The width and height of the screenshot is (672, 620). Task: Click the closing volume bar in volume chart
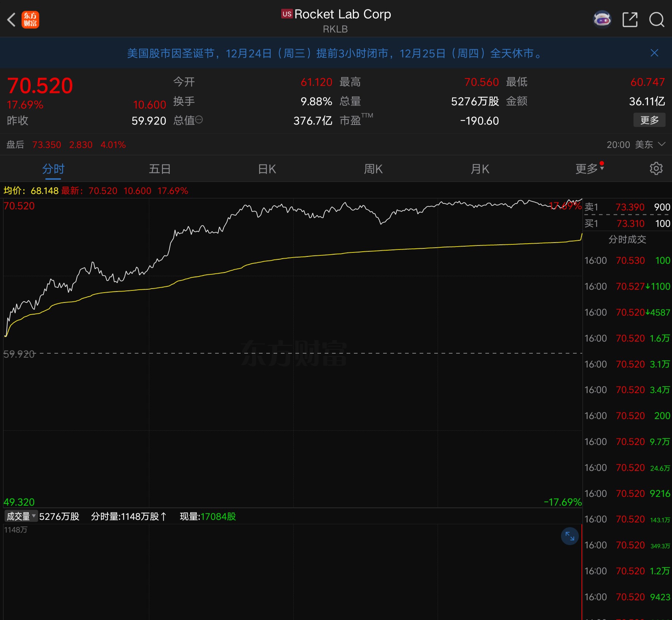tap(581, 572)
